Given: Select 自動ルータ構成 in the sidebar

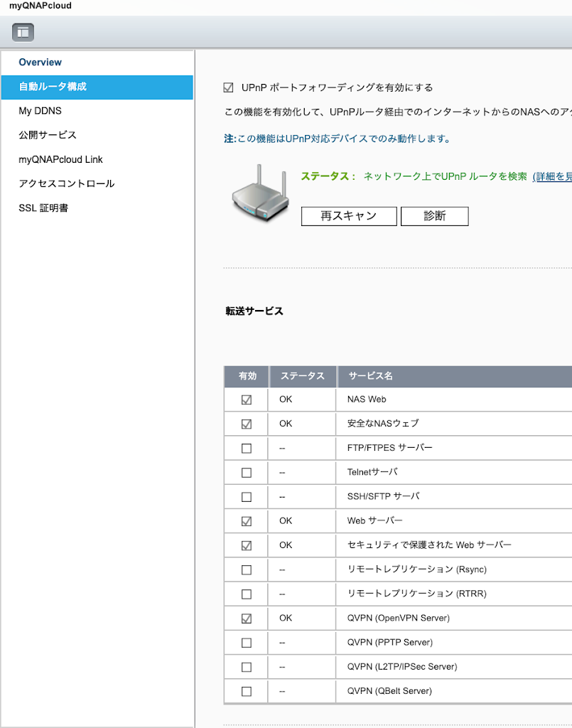Looking at the screenshot, I should click(x=97, y=87).
